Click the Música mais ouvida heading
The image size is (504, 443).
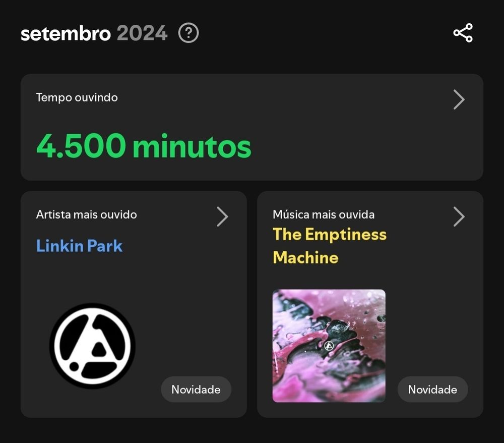324,214
